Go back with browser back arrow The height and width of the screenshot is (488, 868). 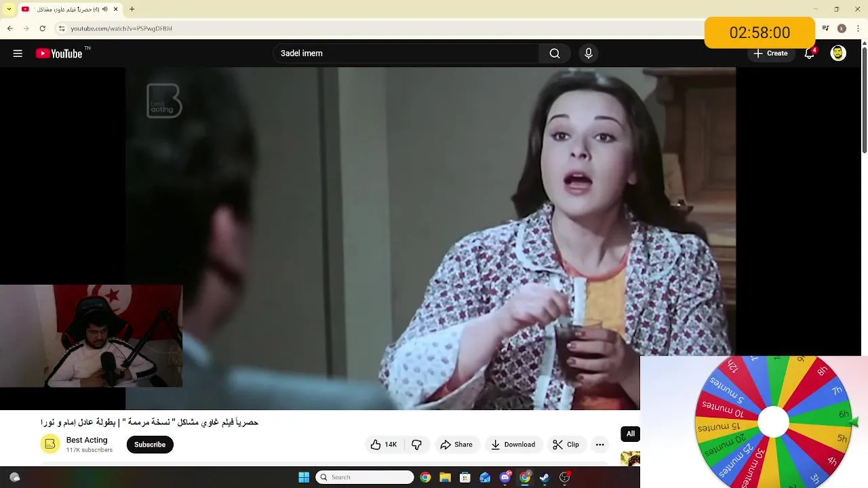click(10, 28)
